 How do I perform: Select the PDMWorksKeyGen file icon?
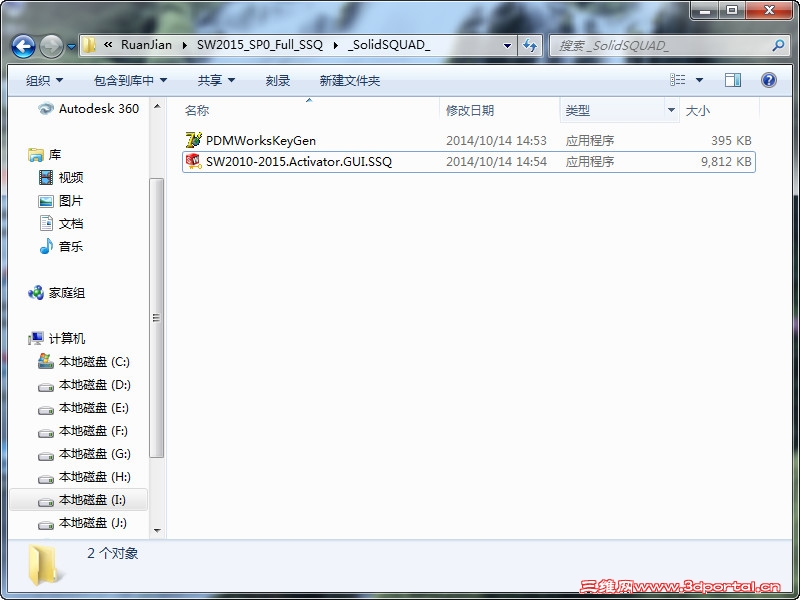(193, 140)
